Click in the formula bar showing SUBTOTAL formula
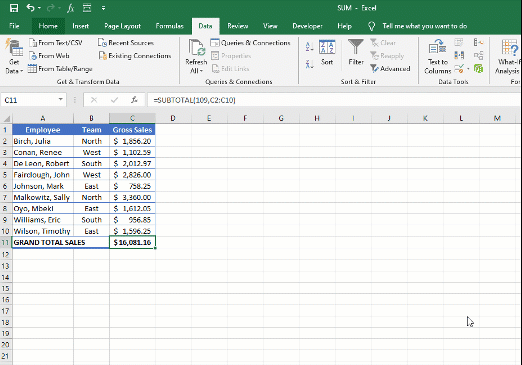The height and width of the screenshot is (365, 522). click(333, 100)
